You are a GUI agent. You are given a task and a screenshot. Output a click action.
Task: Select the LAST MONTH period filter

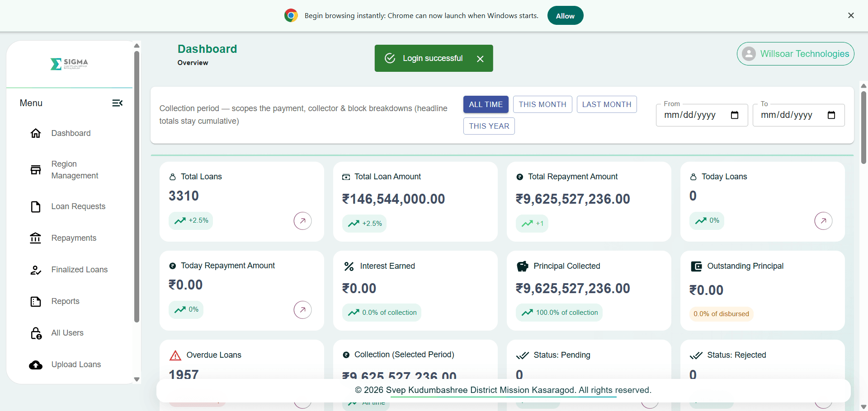coord(607,104)
